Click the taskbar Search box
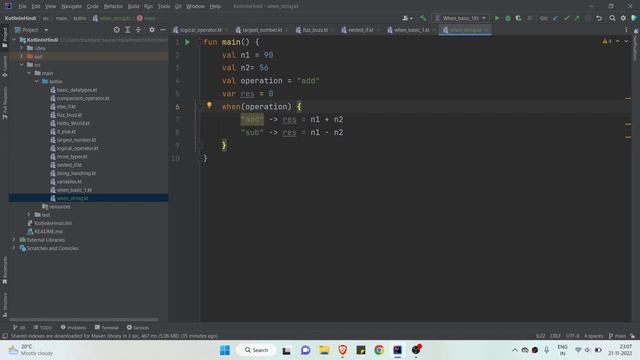The width and height of the screenshot is (640, 360). 256,350
